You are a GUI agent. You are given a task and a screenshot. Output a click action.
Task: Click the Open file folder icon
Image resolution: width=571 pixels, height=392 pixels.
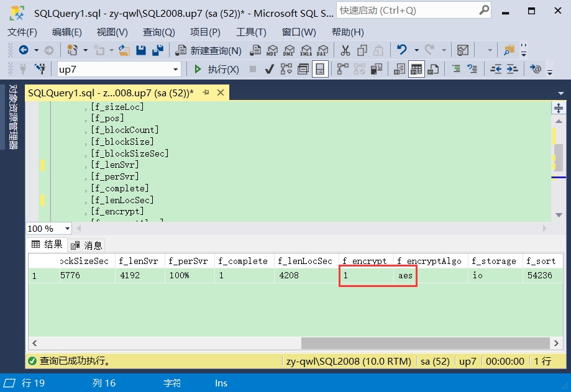click(124, 50)
